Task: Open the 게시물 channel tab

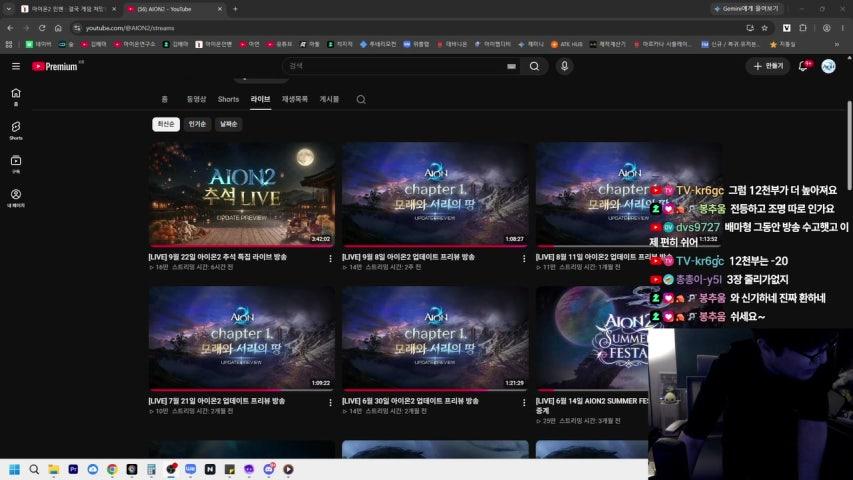Action: point(329,99)
